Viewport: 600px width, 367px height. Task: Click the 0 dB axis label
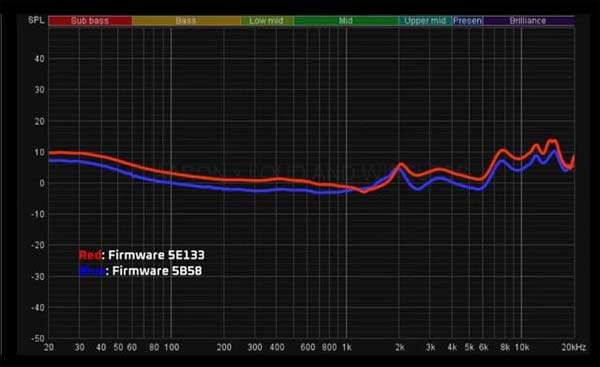pyautogui.click(x=42, y=183)
